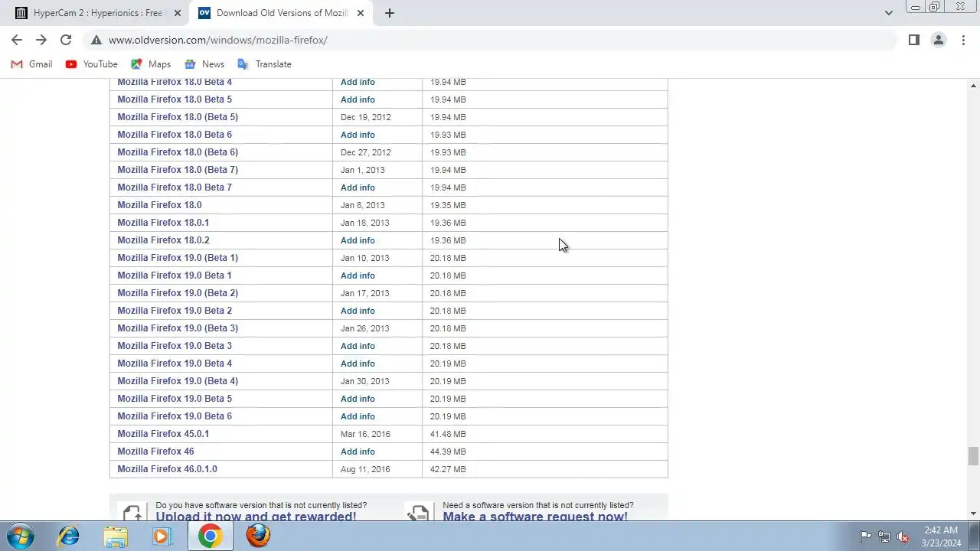Click the forward navigation arrow
This screenshot has height=551, width=980.
tap(41, 40)
